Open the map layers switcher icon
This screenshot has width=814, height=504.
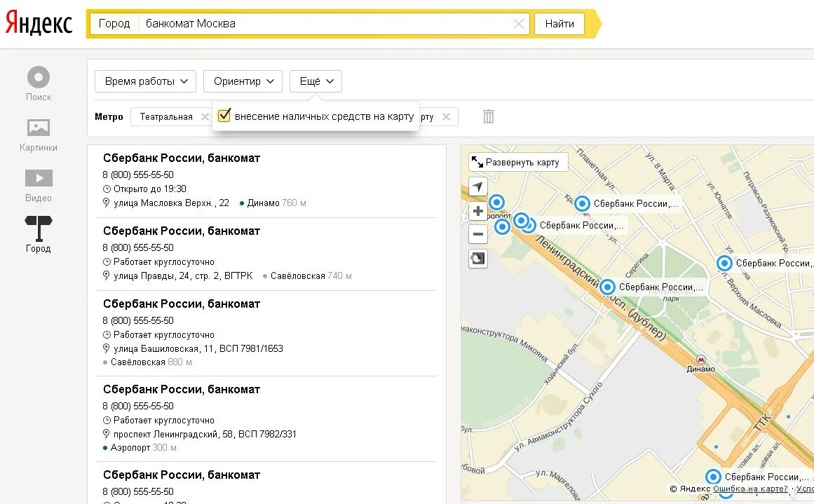pos(477,259)
